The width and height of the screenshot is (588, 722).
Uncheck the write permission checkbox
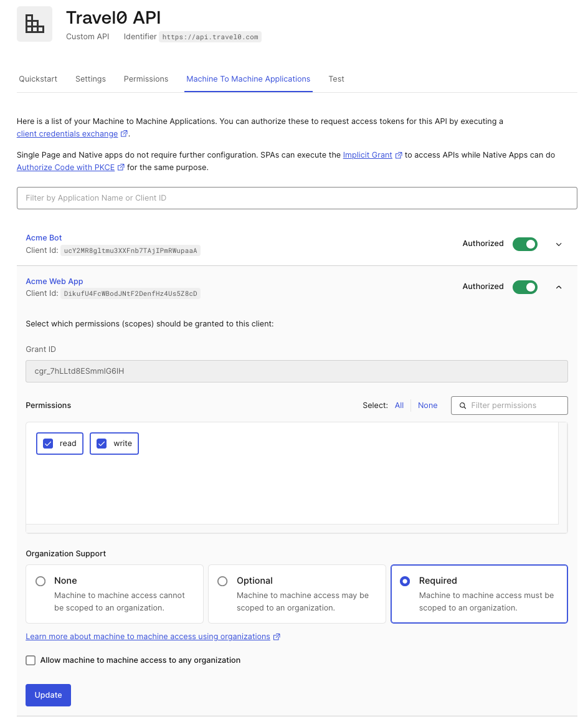[102, 444]
